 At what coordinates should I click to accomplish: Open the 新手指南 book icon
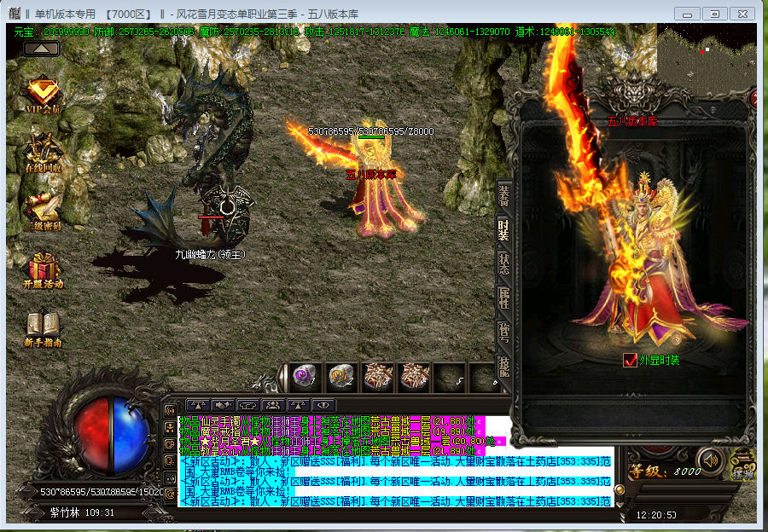[x=44, y=328]
